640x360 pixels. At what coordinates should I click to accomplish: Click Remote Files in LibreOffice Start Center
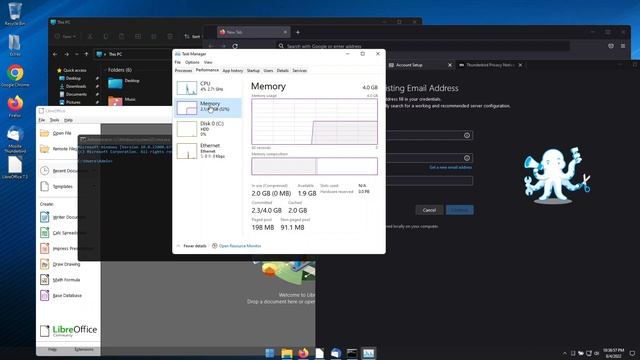coord(59,149)
